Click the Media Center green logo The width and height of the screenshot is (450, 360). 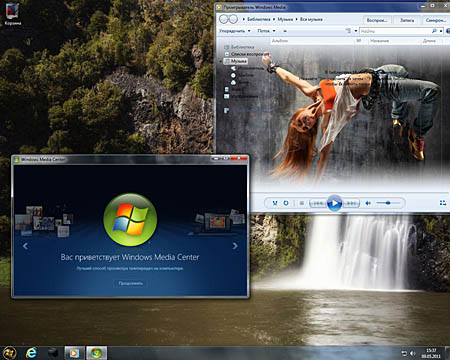(130, 219)
